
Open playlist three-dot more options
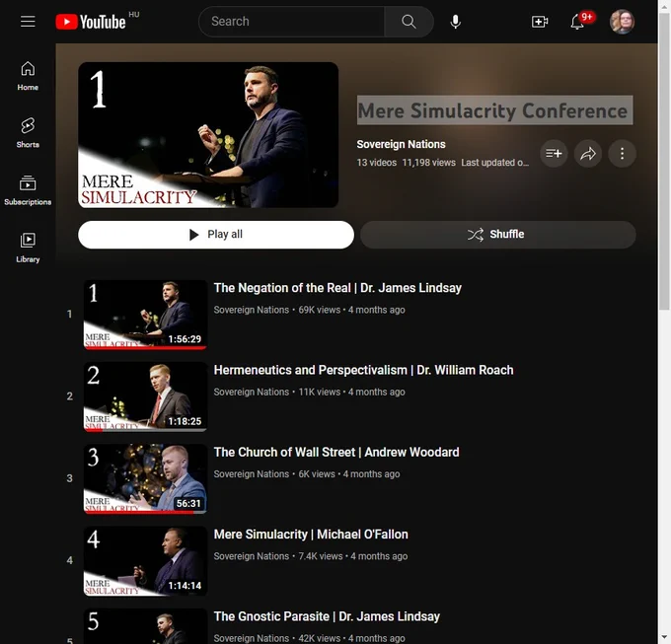(623, 153)
